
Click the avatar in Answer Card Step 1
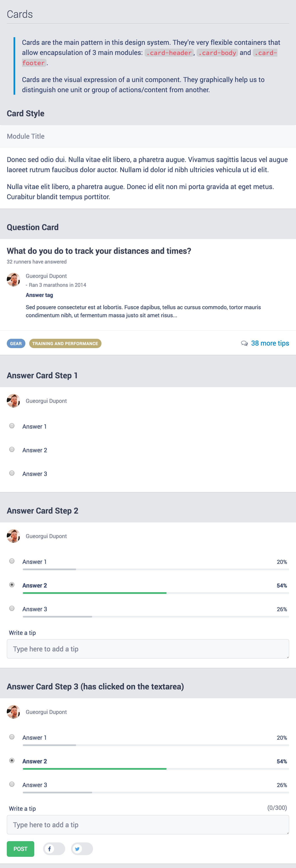pos(14,401)
